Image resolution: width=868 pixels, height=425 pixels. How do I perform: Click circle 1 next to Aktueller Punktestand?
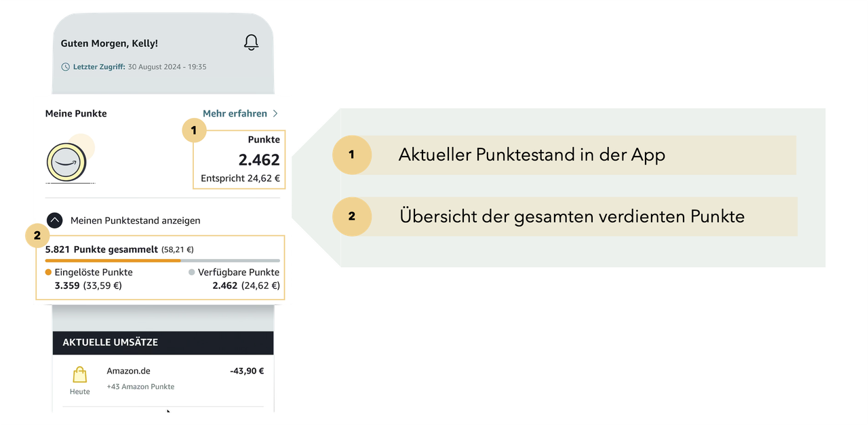pos(351,155)
